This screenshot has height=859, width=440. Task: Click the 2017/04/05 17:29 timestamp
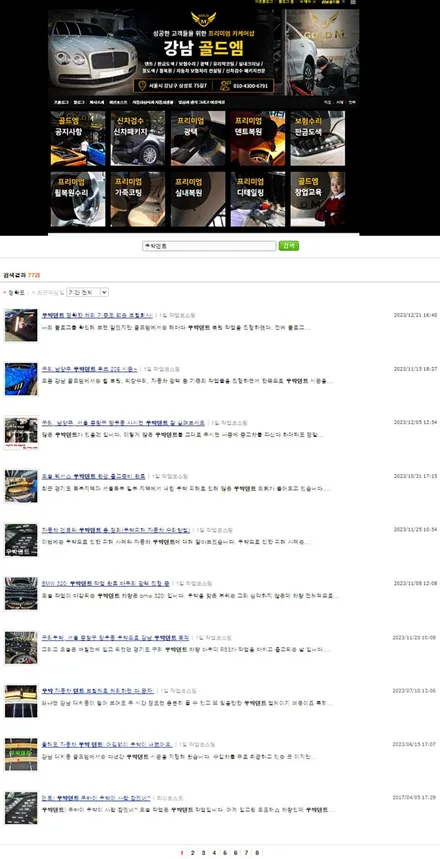[x=415, y=799]
